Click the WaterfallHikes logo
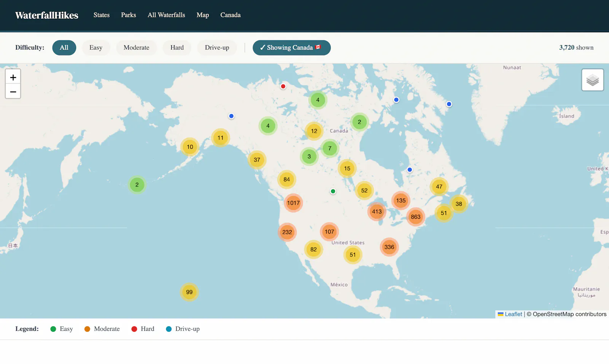609x364 pixels. coord(47,15)
